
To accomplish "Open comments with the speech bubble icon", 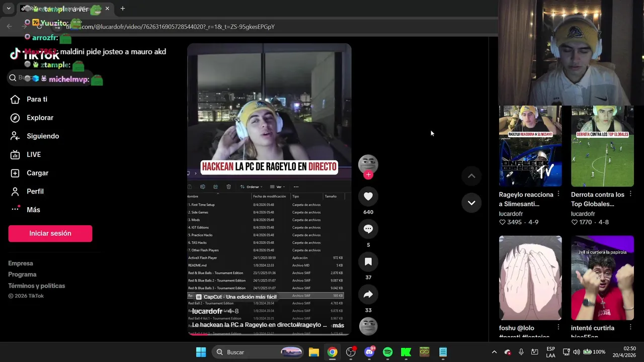I will point(368,229).
